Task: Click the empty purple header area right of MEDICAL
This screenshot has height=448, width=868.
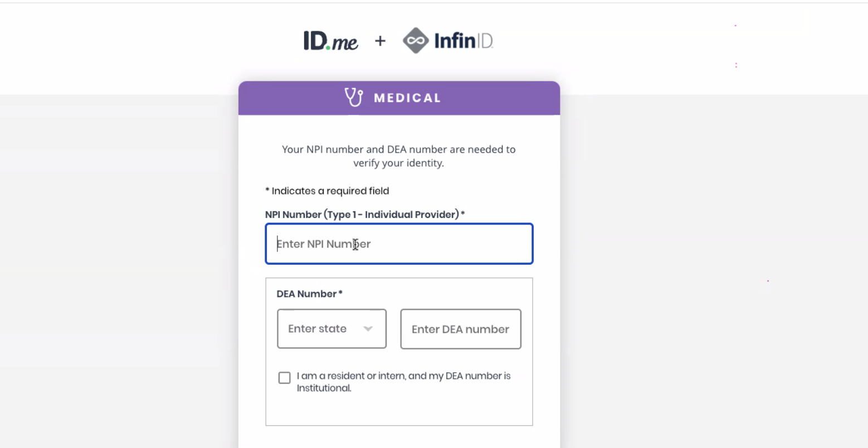Action: coord(501,98)
